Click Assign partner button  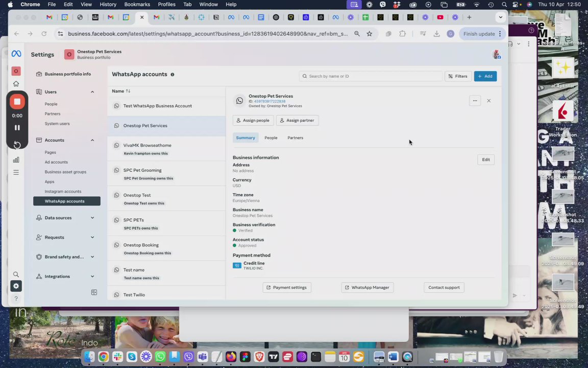[x=298, y=121]
